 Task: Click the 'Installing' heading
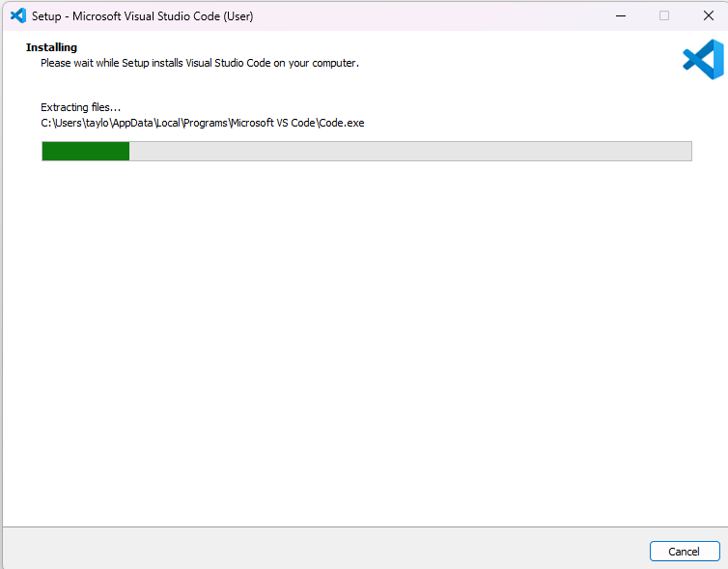[x=51, y=47]
